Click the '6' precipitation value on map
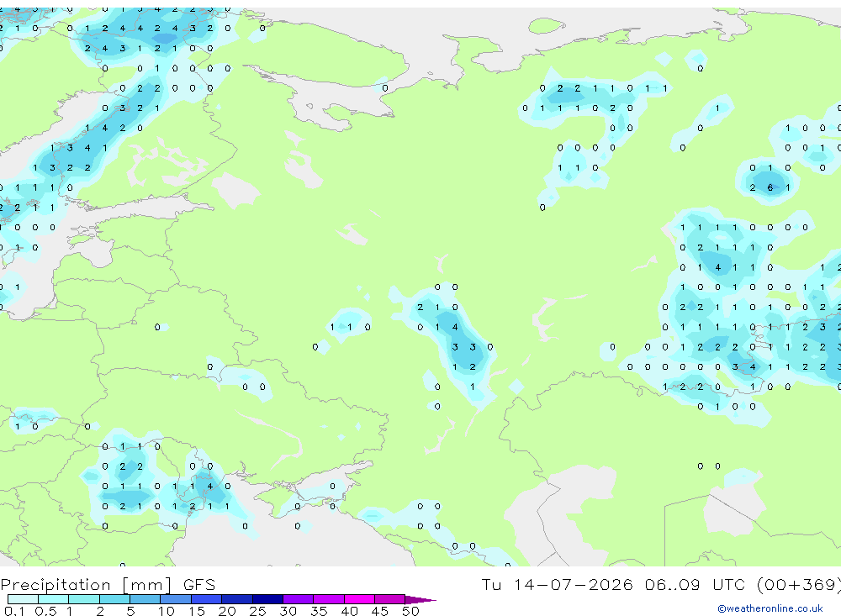 (770, 187)
